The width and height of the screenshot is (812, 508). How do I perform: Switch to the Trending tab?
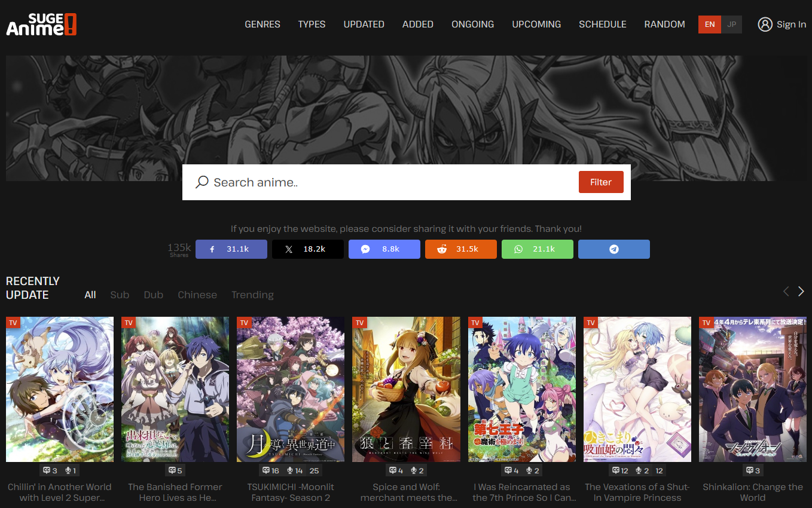coord(252,295)
